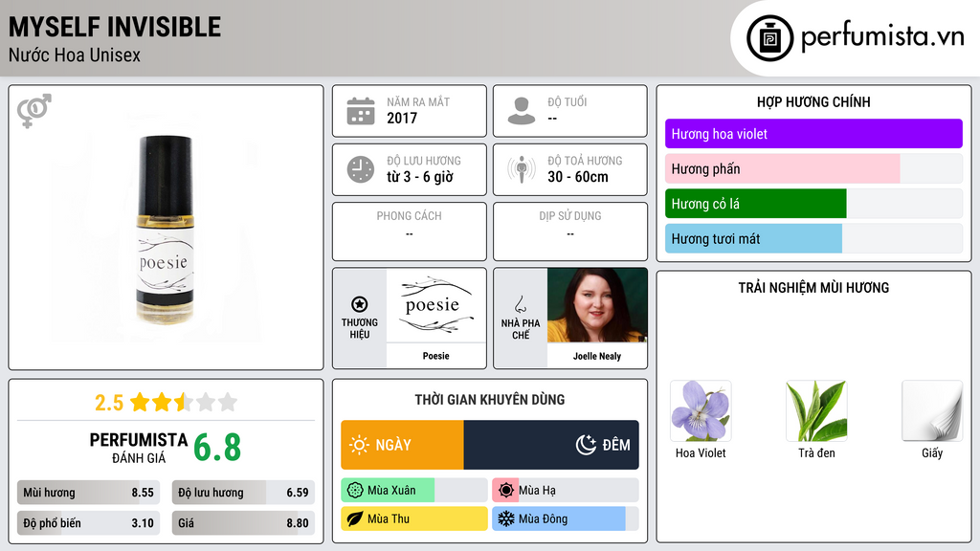Viewport: 980px width, 551px height.
Task: Click the Hoa Violet note label
Action: (x=701, y=452)
